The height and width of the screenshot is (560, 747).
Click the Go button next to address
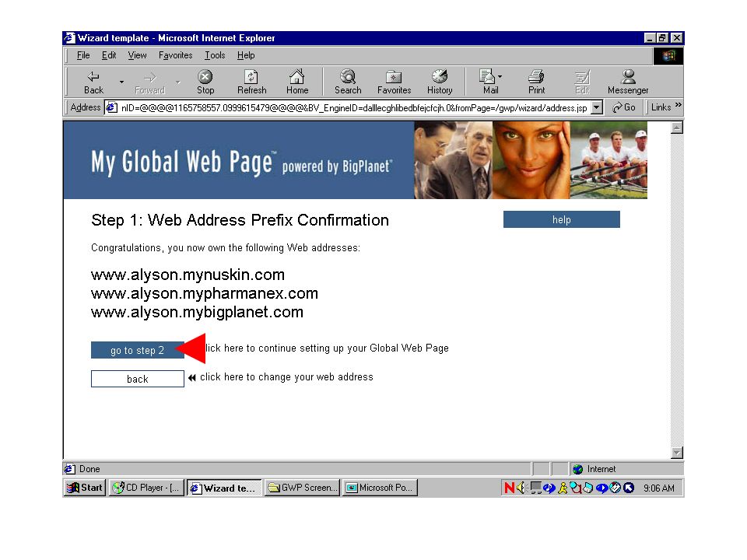[624, 107]
